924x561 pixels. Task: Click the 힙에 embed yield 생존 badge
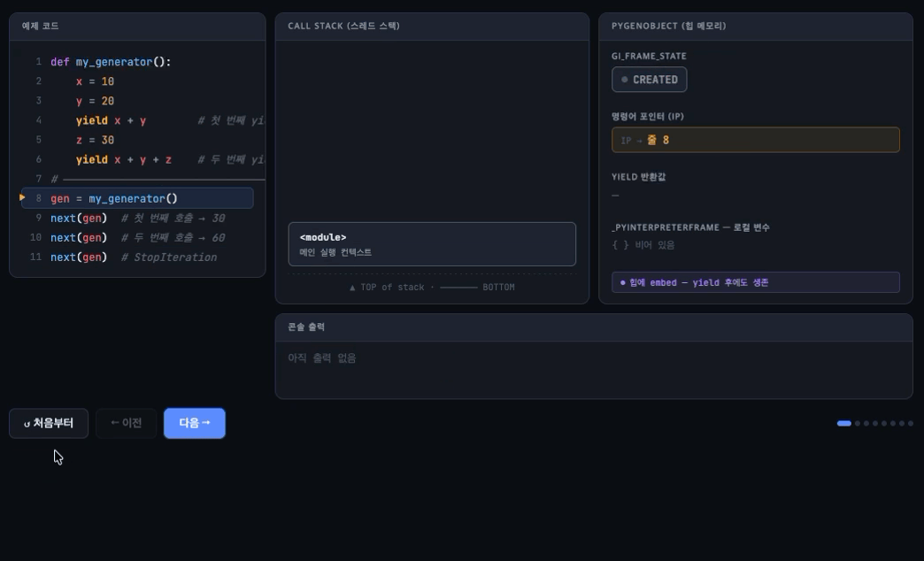pyautogui.click(x=754, y=282)
